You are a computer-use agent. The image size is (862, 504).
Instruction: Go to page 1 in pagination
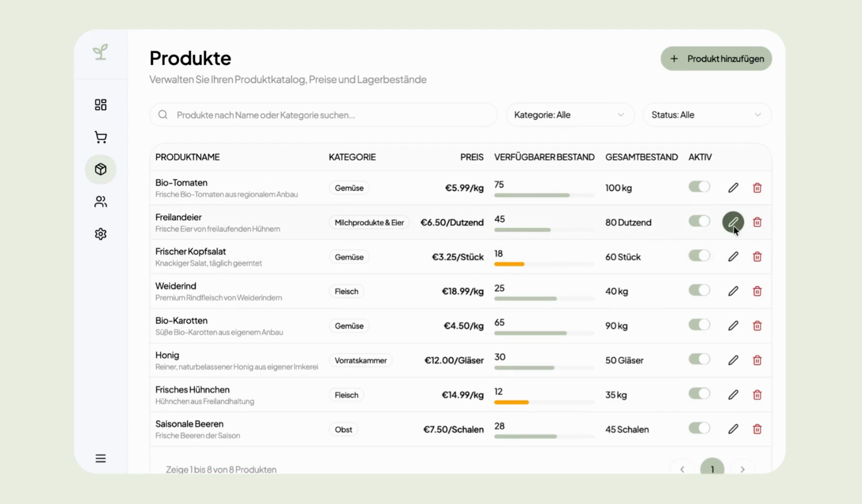pyautogui.click(x=712, y=468)
